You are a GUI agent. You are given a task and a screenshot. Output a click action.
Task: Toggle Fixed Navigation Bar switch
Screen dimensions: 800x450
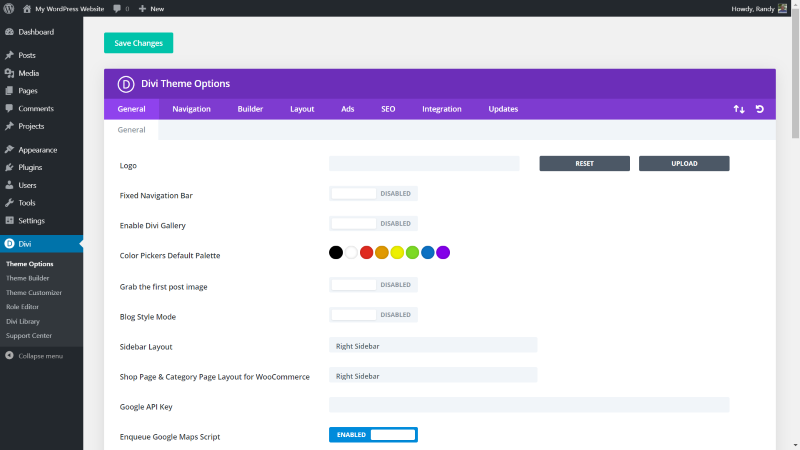pyautogui.click(x=373, y=193)
